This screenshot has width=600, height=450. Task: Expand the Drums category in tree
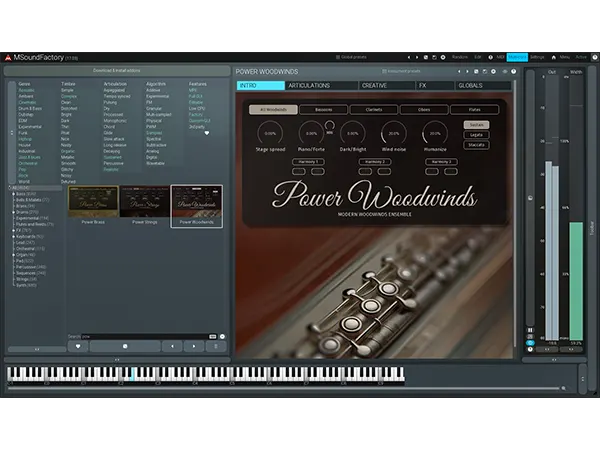[x=13, y=212]
